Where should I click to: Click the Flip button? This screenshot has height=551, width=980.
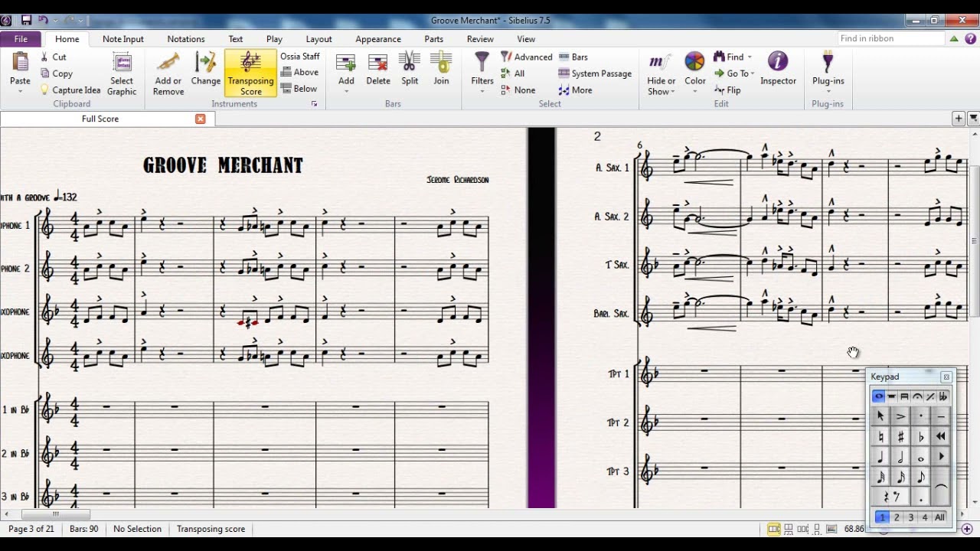(727, 90)
